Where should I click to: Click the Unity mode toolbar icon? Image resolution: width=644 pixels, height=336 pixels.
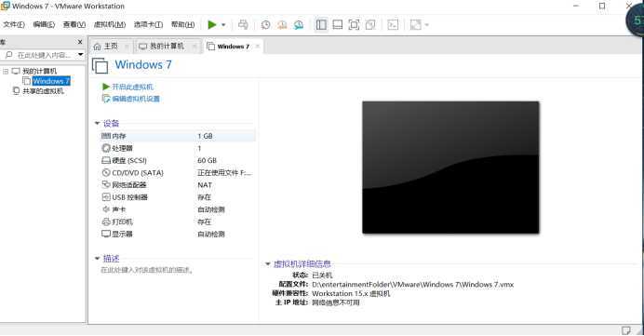370,25
